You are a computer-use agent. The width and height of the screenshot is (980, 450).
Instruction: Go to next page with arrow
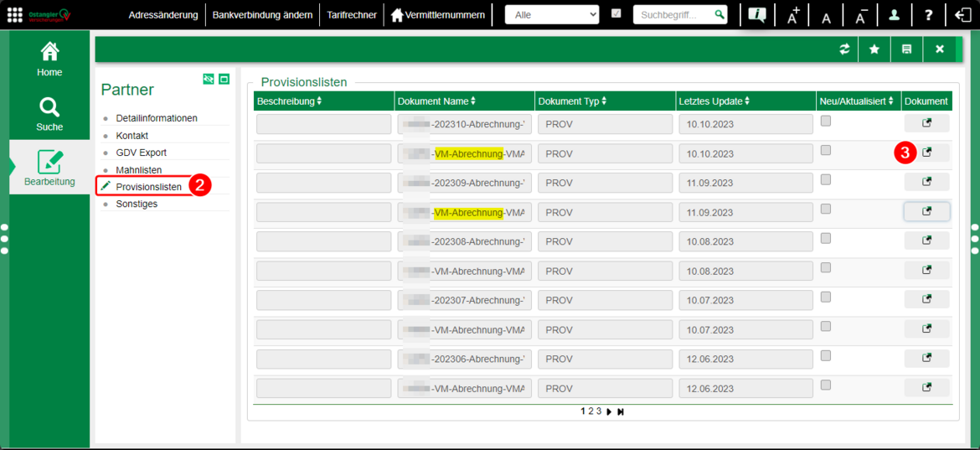click(x=610, y=412)
